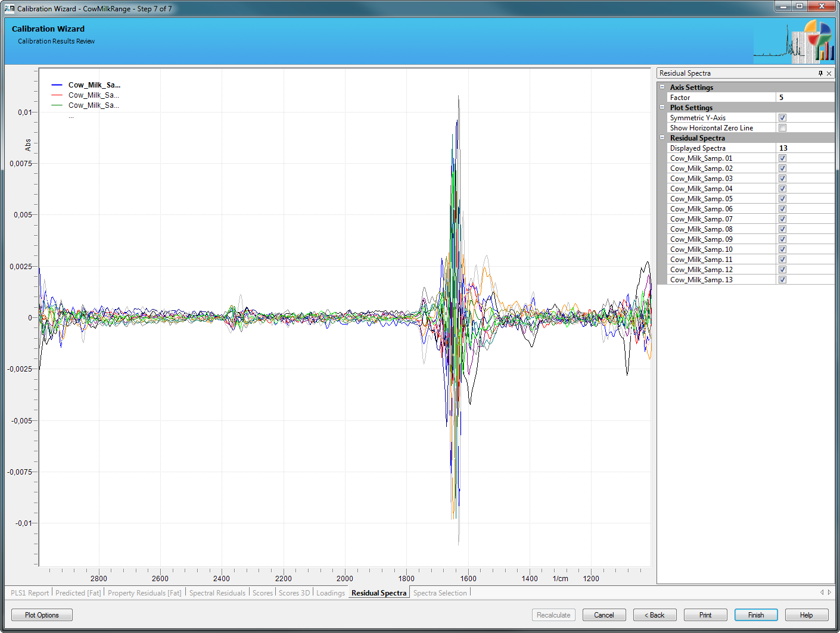
Task: Hide Cow_Milk_Samp. 13 spectrum
Action: point(782,280)
